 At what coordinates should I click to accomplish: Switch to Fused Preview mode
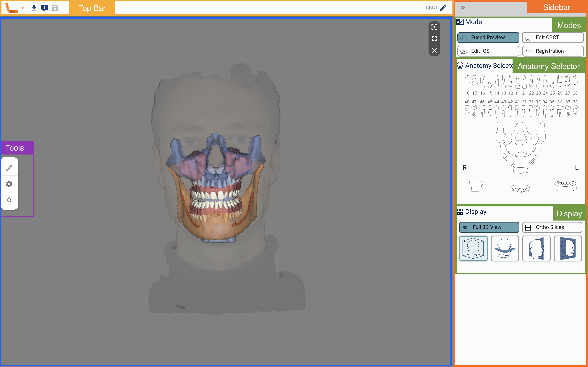point(488,37)
